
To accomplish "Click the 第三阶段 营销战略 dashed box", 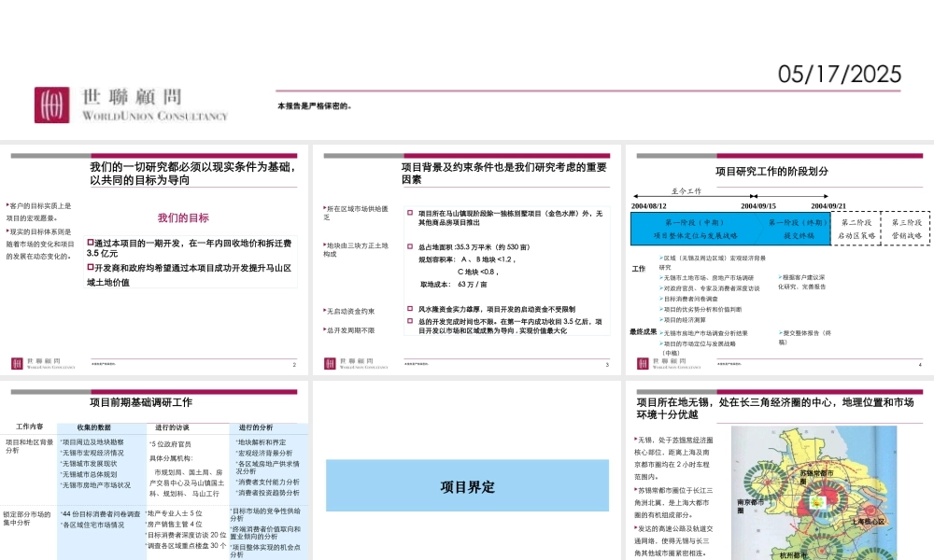I will click(x=905, y=229).
